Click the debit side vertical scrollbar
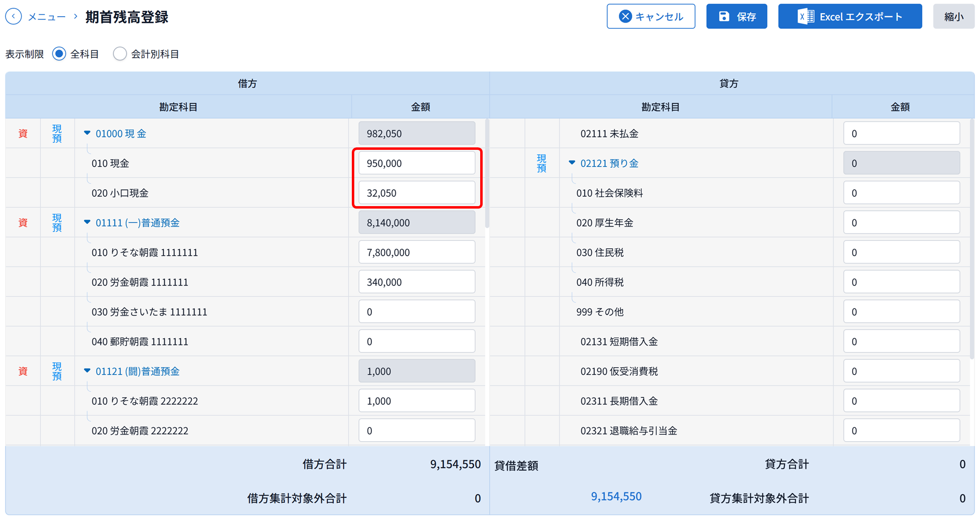Viewport: 980px width, 520px height. click(x=487, y=173)
